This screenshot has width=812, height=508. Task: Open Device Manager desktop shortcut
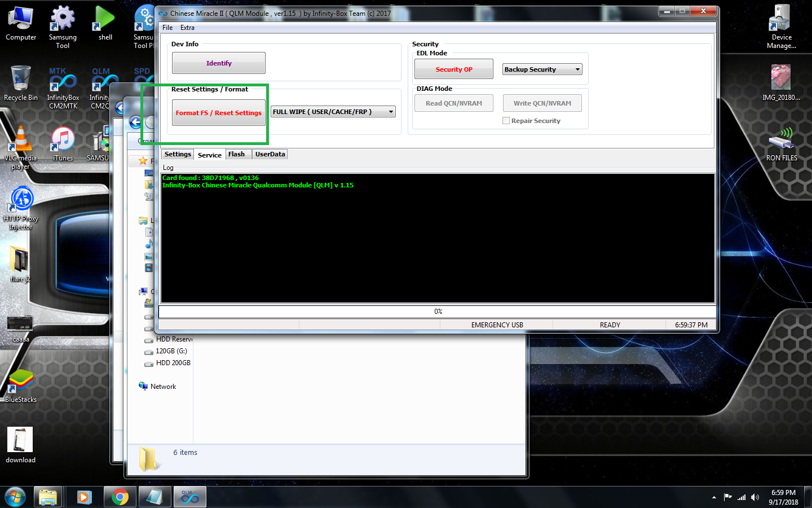point(782,27)
